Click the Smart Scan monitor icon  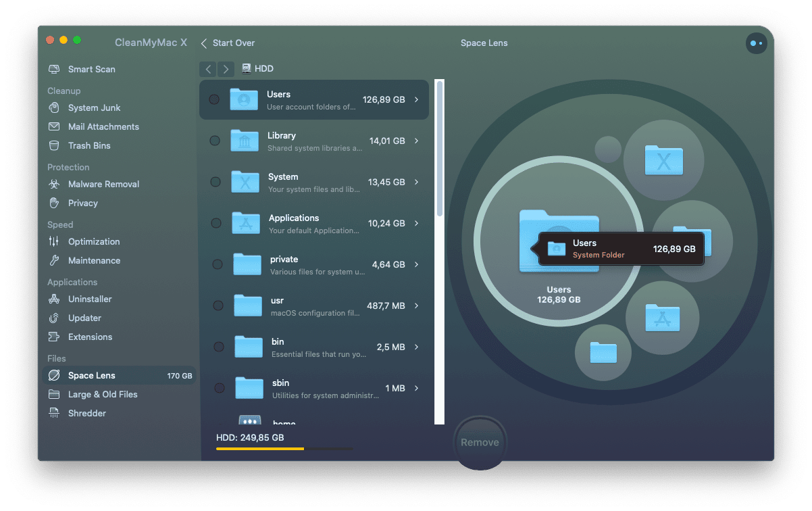click(54, 70)
